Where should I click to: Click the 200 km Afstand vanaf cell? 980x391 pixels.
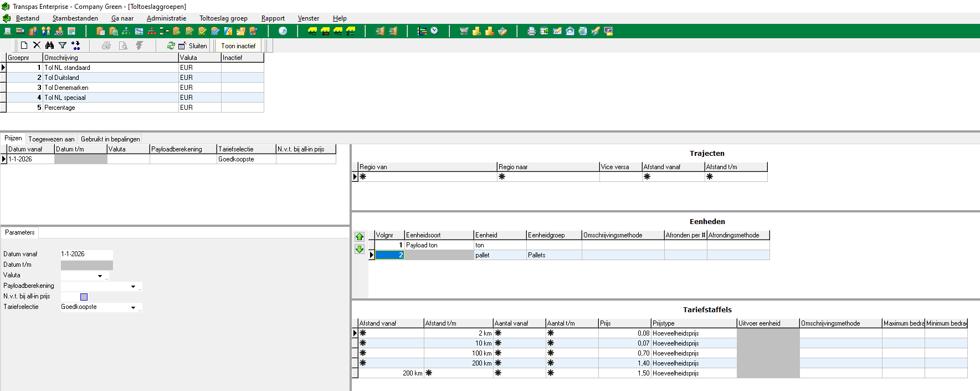click(391, 373)
